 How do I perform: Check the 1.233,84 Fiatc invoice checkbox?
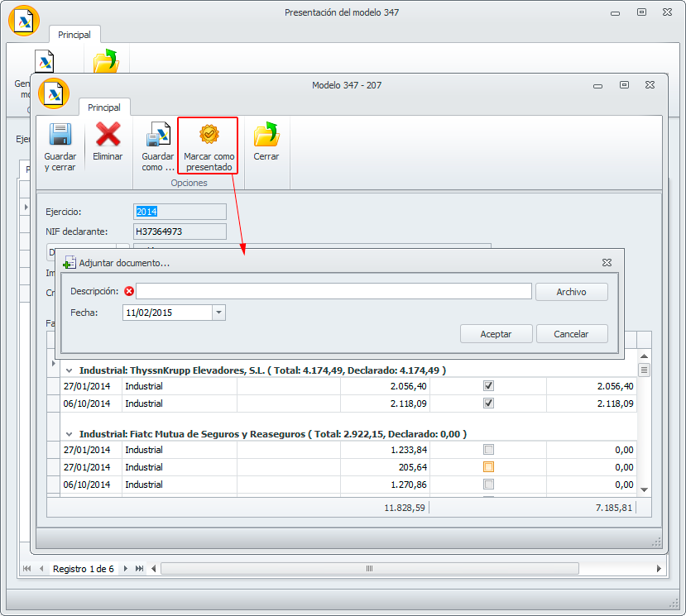click(x=488, y=450)
